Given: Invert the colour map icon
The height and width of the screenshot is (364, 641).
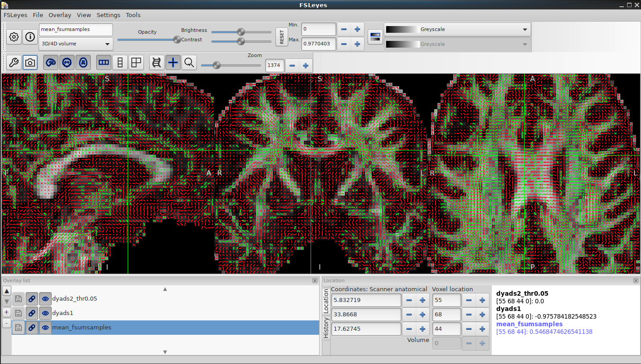Looking at the screenshot, I should tap(375, 37).
